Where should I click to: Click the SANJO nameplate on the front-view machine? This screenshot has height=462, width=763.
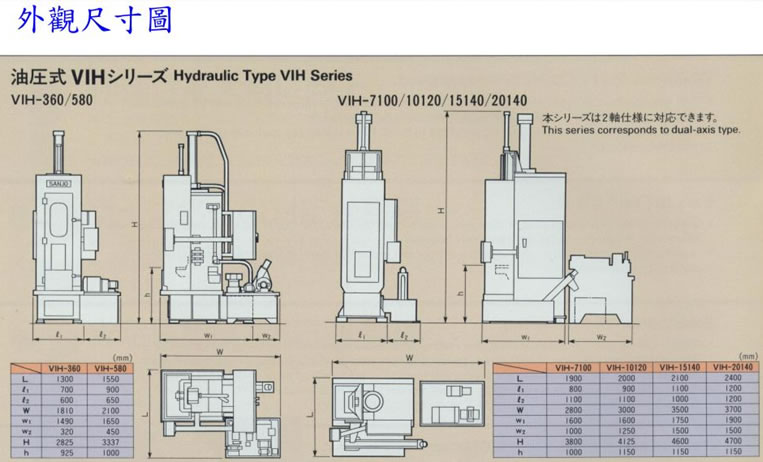pos(59,183)
